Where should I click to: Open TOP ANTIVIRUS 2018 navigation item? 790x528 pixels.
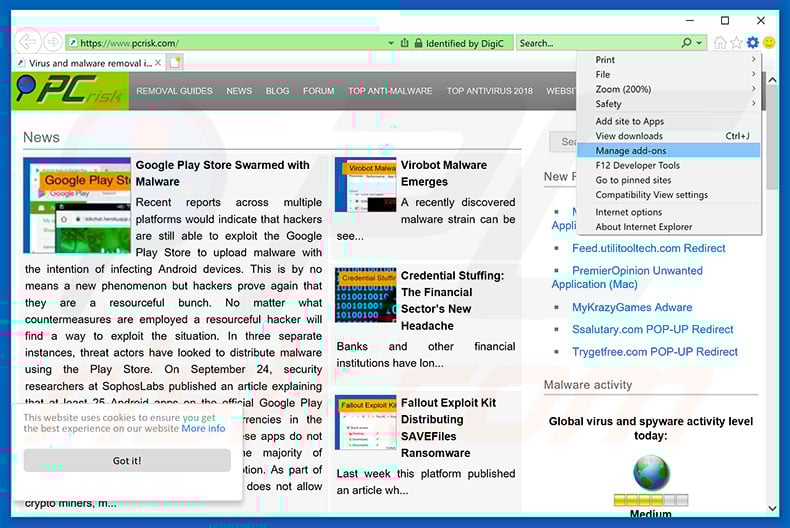pos(489,91)
